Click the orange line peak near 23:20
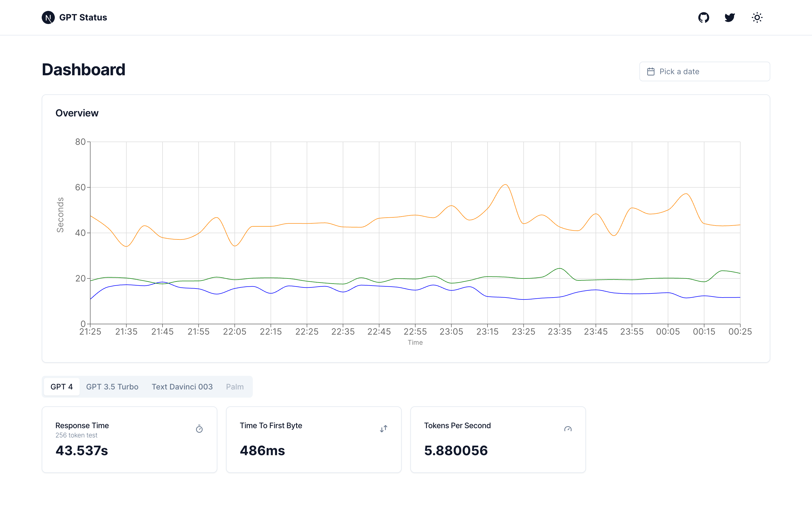The height and width of the screenshot is (528, 812). 506,185
